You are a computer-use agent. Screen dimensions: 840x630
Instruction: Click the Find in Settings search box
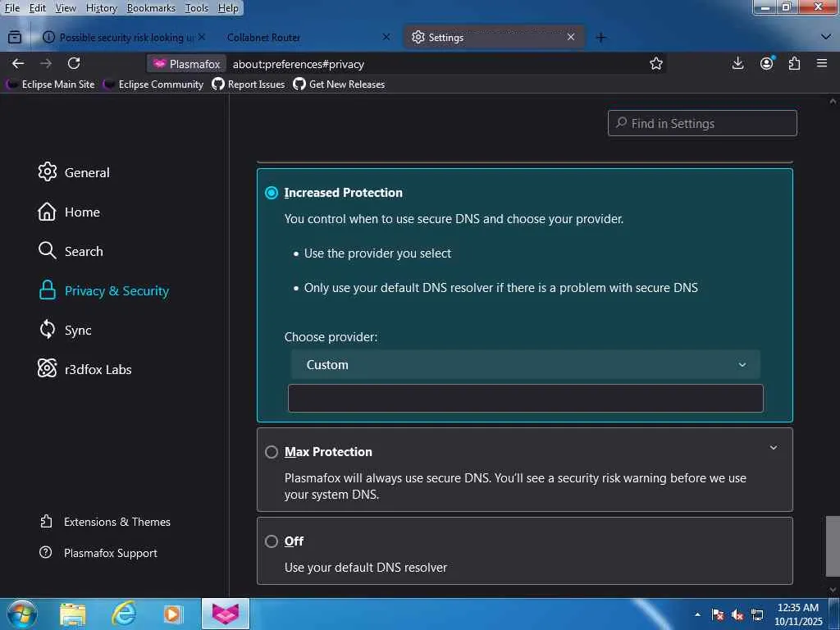702,123
